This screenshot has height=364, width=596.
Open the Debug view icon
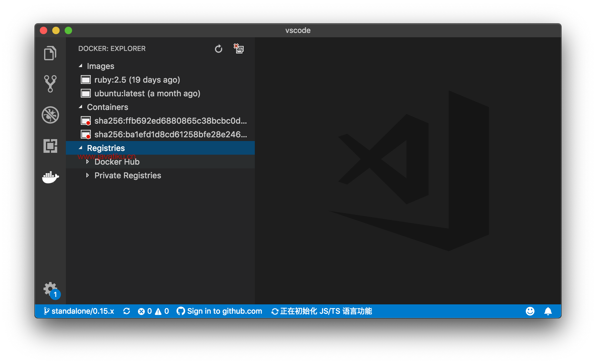(x=50, y=115)
